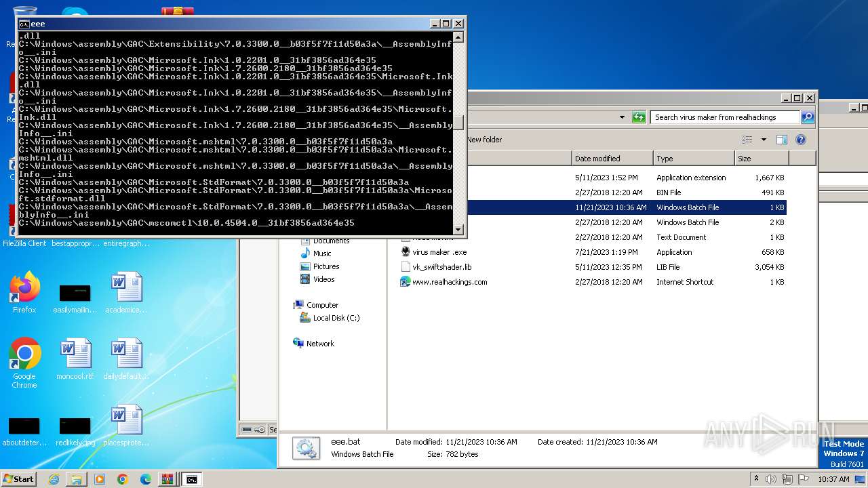Sort files by the Size column

click(x=762, y=159)
